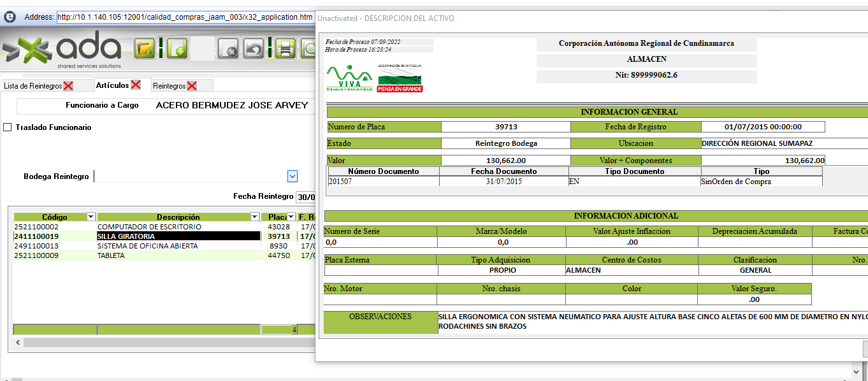Close the Lista de Reintegros tab
Image resolution: width=868 pixels, height=381 pixels.
pyautogui.click(x=68, y=85)
